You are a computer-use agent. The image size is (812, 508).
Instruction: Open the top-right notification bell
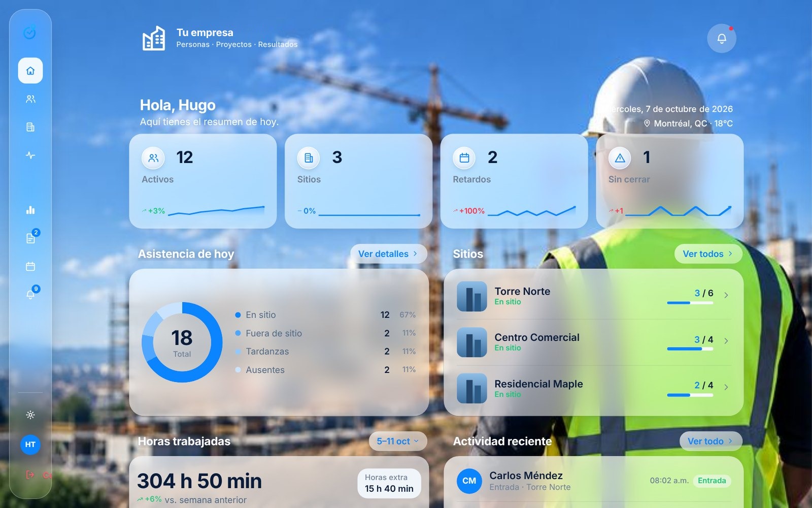point(722,38)
